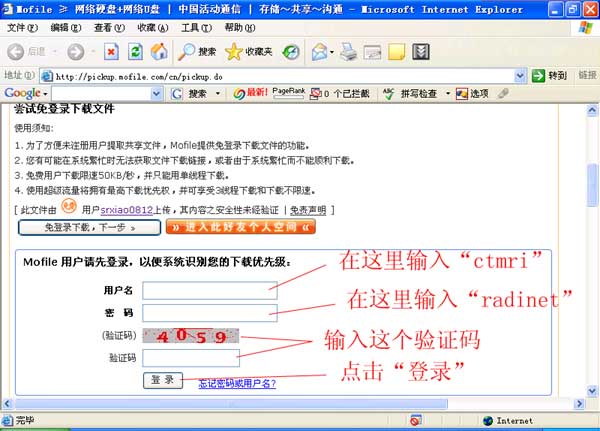Open the address bar dropdown

click(519, 76)
